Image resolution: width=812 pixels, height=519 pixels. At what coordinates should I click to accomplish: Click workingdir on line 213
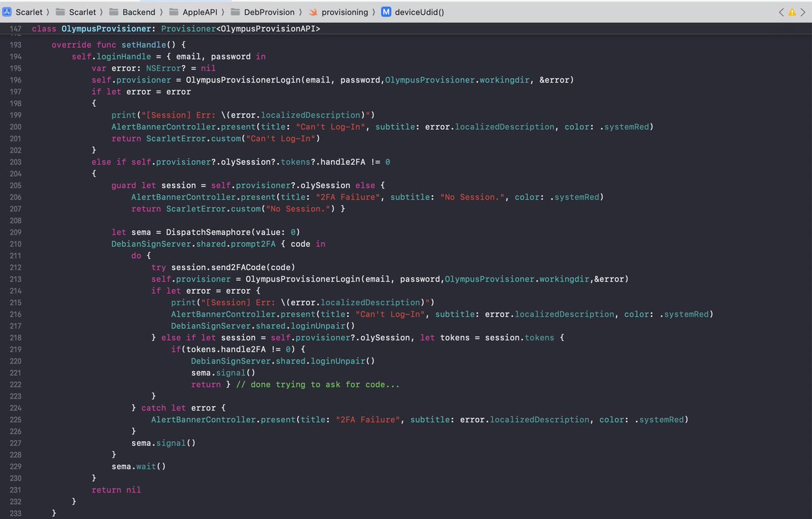click(565, 279)
